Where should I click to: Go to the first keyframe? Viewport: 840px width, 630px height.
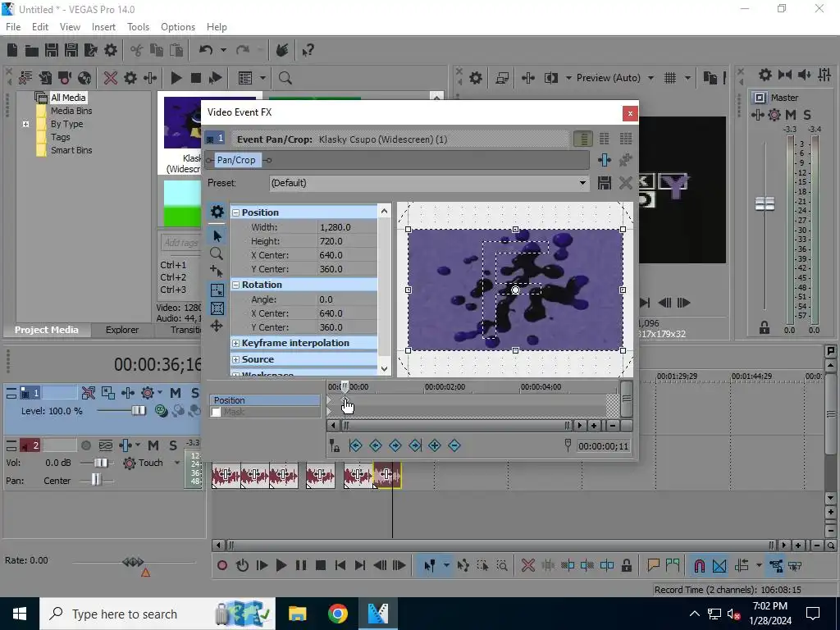click(x=356, y=445)
